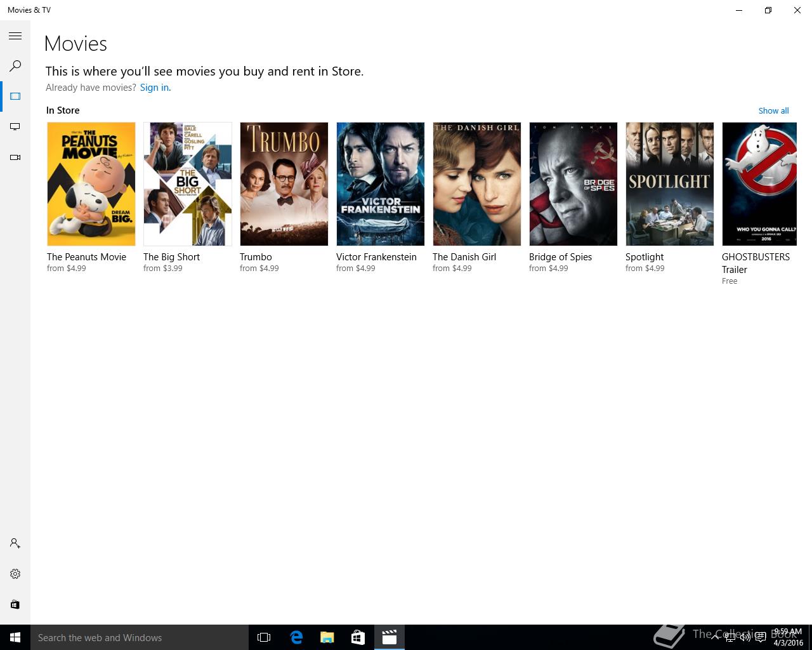Open File Explorer from taskbar
Viewport: 812px width, 650px height.
pyautogui.click(x=327, y=637)
